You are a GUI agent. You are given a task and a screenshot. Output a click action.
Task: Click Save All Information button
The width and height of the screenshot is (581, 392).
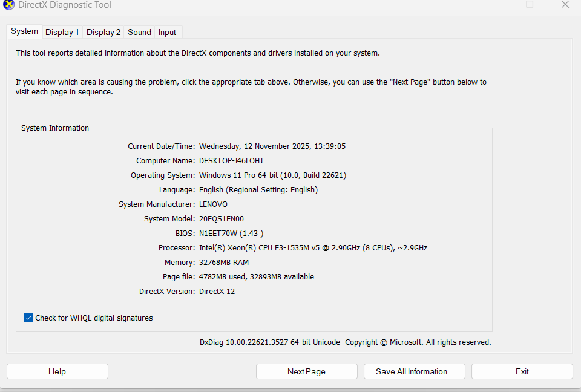tap(414, 371)
